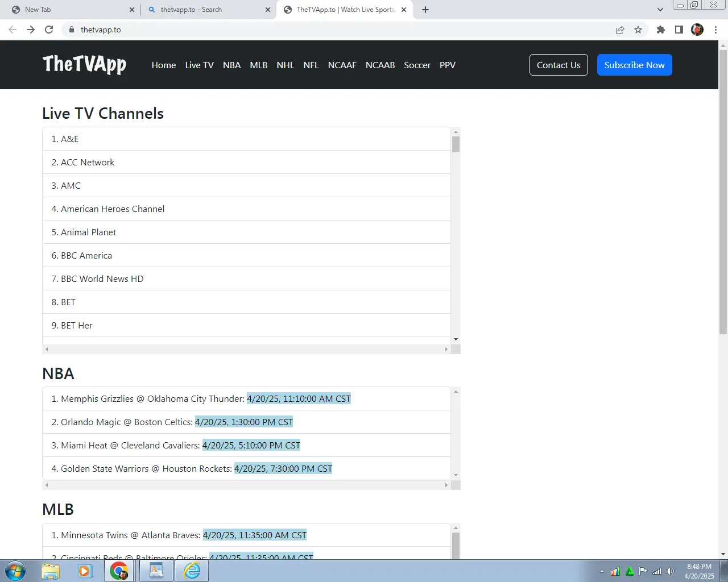Click the TheTVApp logo

click(x=84, y=65)
